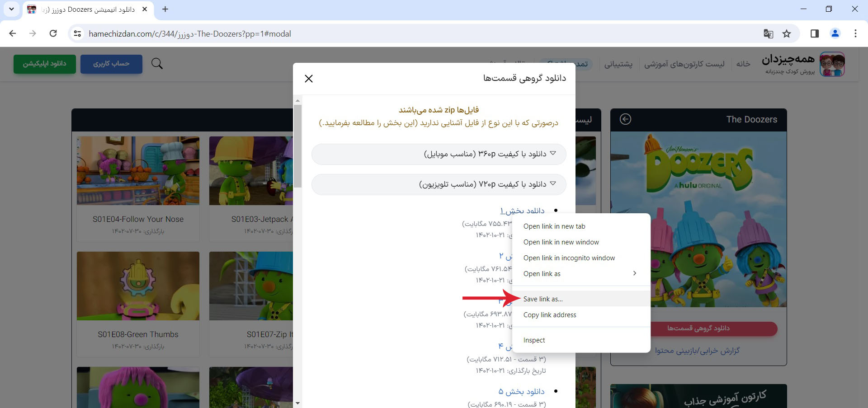Close the Doozers browser tab
The width and height of the screenshot is (868, 408).
[x=145, y=9]
